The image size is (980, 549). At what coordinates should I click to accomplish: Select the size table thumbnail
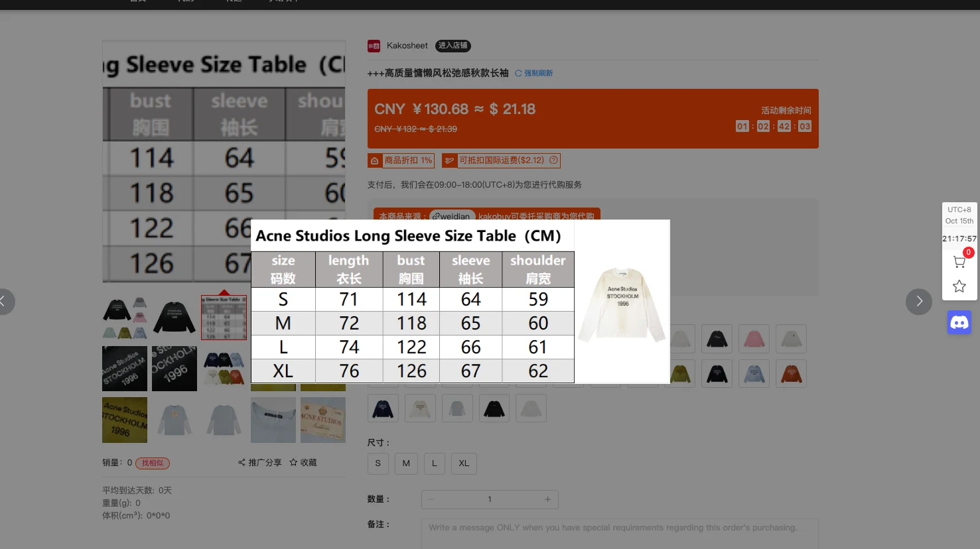(x=224, y=318)
